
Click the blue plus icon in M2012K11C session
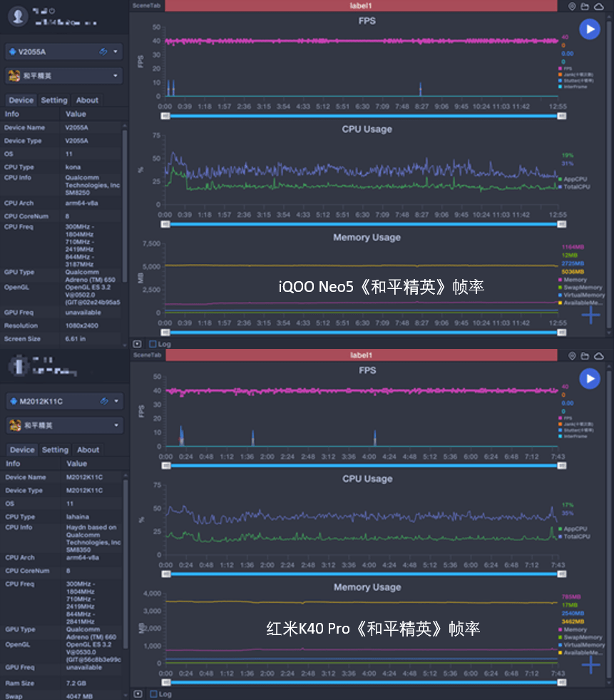590,665
